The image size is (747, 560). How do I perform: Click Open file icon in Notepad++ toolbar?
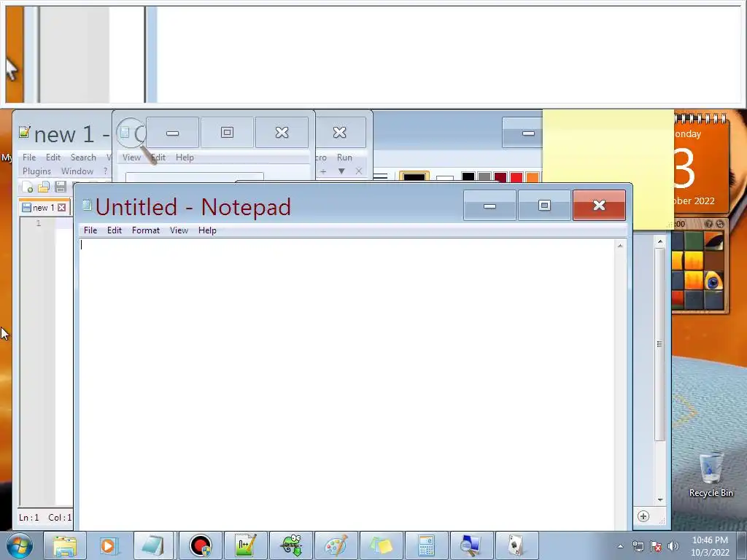44,187
